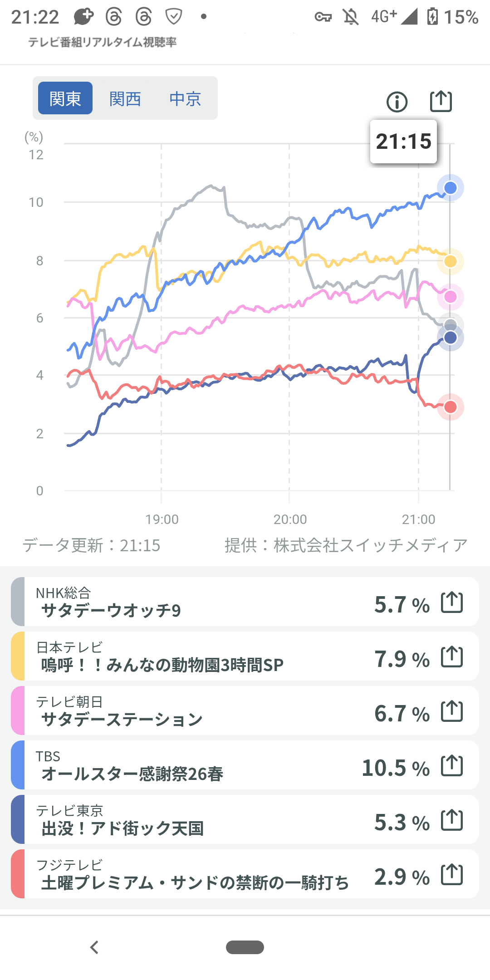Share the フジテレビ 土曜プレミアム rating
Viewport: 490px width, 980px height.
[452, 874]
